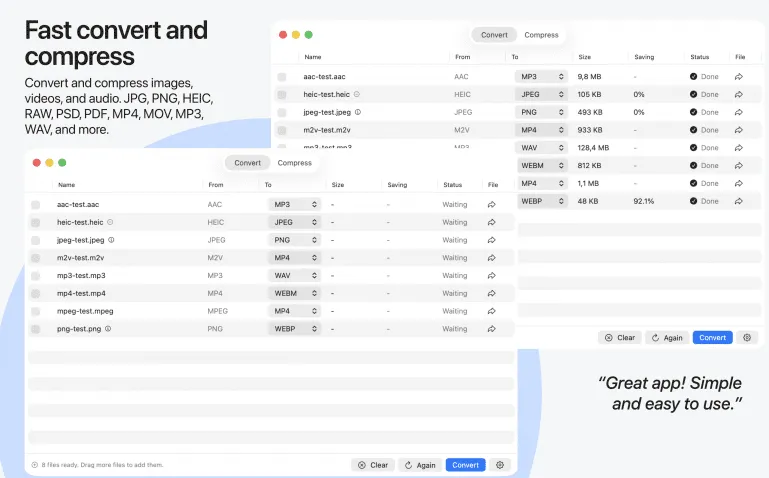Click share arrow in 1,1 MB row of back window
This screenshot has width=769, height=478.
pos(739,183)
